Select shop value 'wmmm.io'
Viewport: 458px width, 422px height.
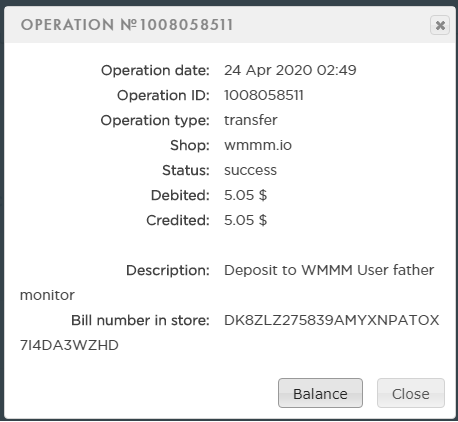(258, 145)
